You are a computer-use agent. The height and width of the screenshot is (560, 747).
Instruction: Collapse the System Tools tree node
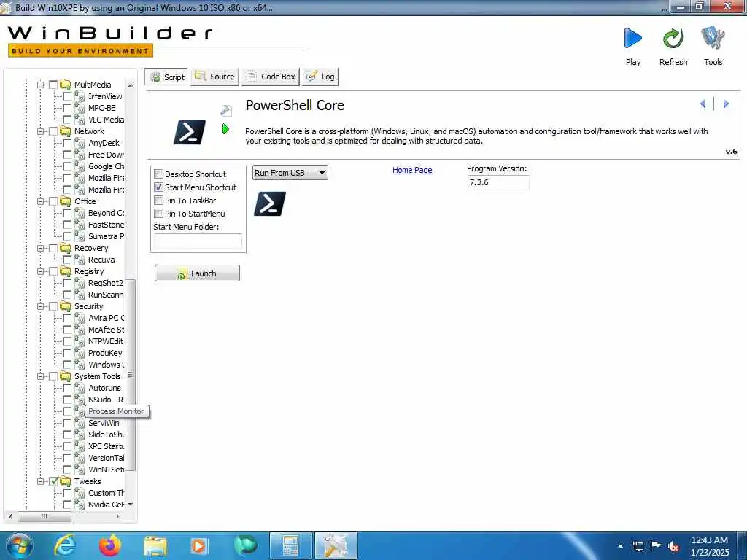point(41,377)
